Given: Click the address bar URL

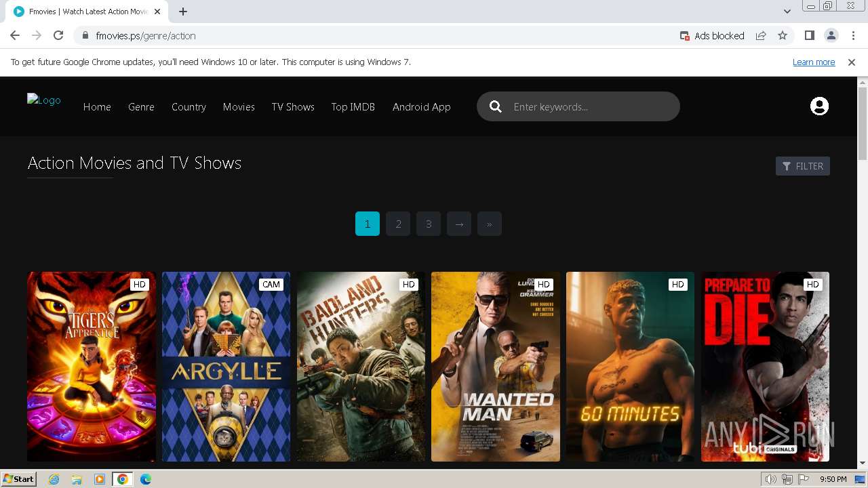Looking at the screenshot, I should click(x=146, y=35).
